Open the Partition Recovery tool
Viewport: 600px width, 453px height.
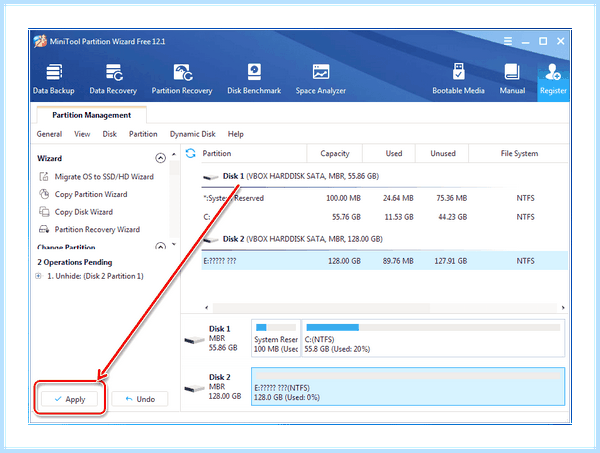click(x=182, y=79)
